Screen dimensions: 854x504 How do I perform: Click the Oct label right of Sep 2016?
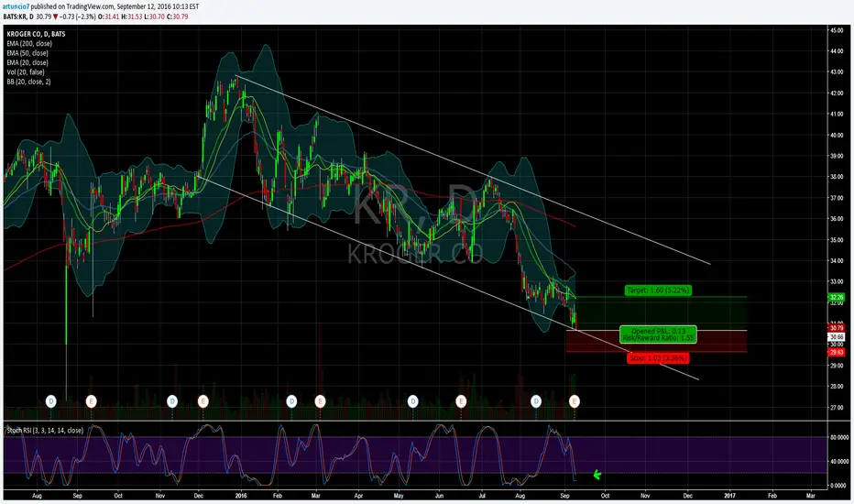tap(605, 496)
